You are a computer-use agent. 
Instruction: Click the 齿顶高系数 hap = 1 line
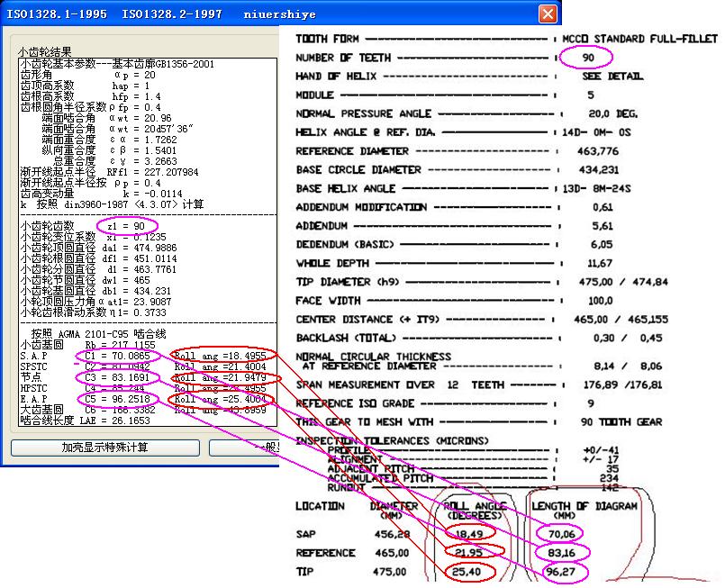point(85,86)
